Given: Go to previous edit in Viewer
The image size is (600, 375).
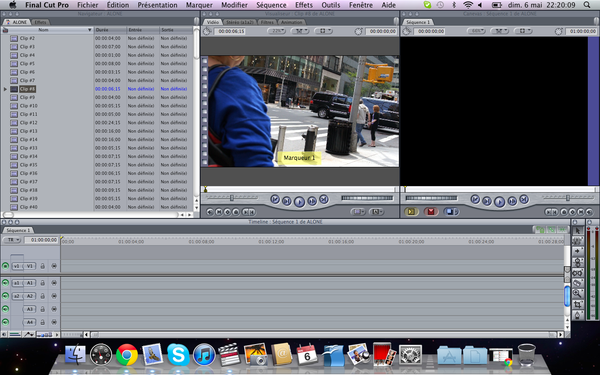Looking at the screenshot, I should pos(275,199).
